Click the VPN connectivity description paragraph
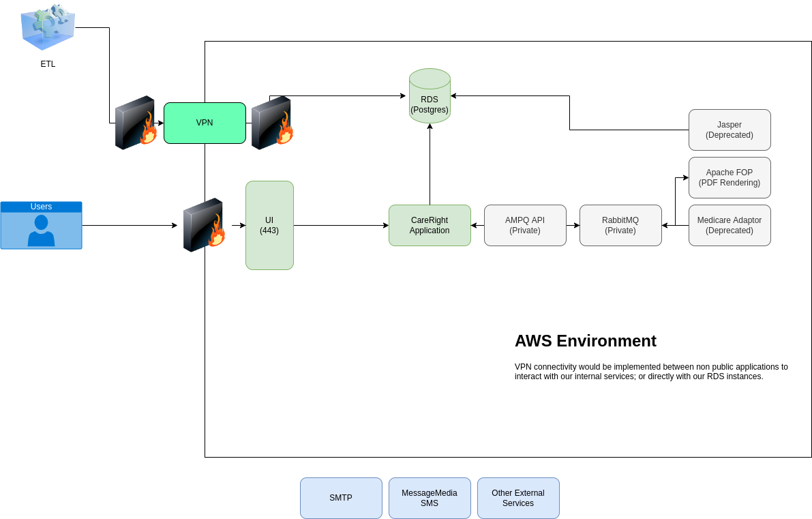The image size is (812, 519). click(x=651, y=372)
